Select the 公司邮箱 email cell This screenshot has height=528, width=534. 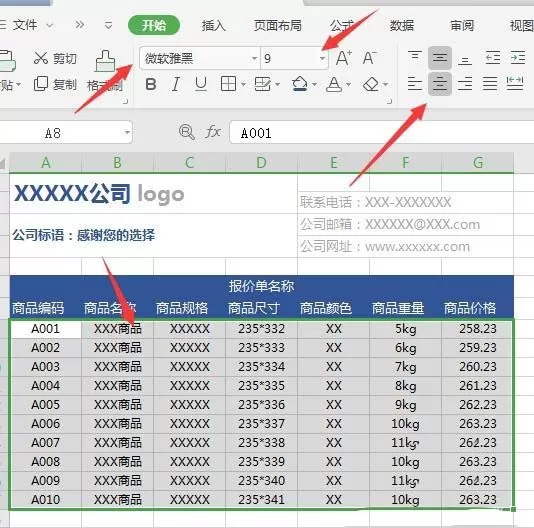405,224
